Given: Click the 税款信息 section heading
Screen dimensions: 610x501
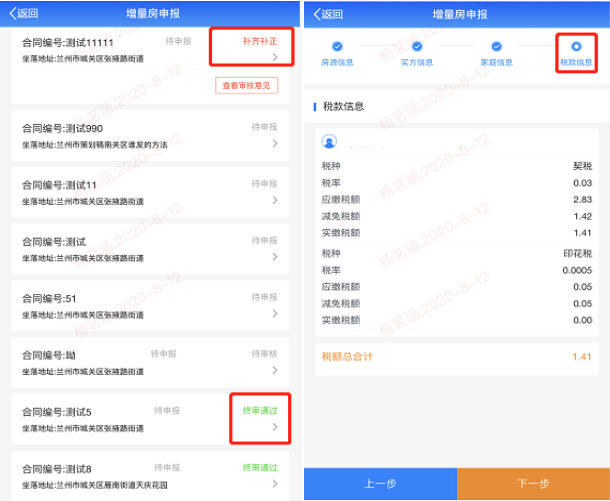Looking at the screenshot, I should [x=344, y=107].
